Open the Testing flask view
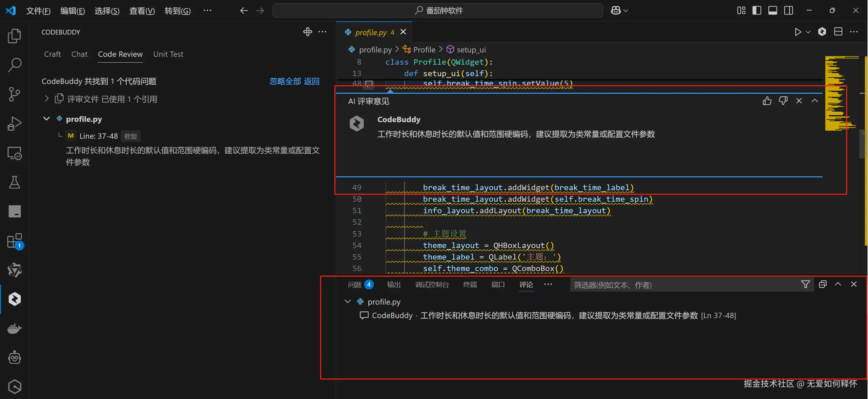Image resolution: width=868 pixels, height=399 pixels. coord(14,182)
